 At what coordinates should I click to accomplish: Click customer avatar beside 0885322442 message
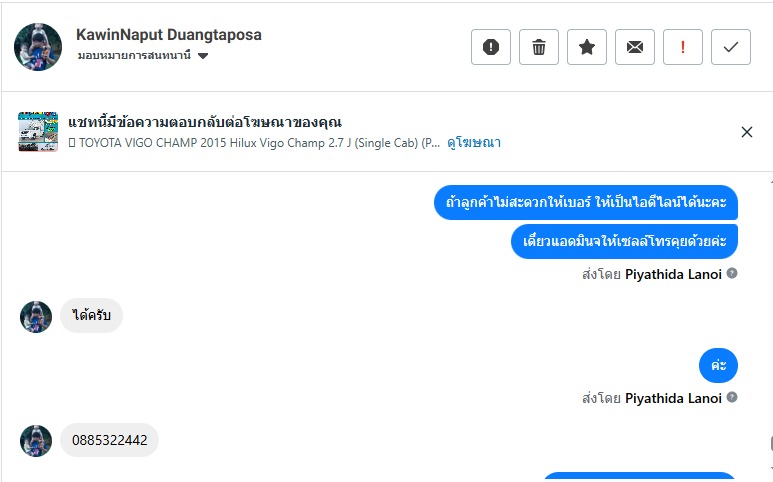pos(36,441)
